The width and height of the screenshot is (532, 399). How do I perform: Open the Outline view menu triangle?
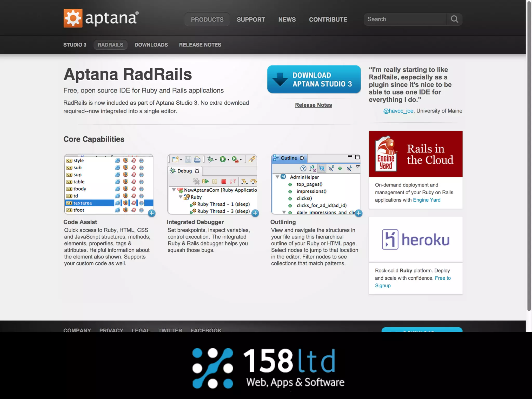click(x=358, y=167)
